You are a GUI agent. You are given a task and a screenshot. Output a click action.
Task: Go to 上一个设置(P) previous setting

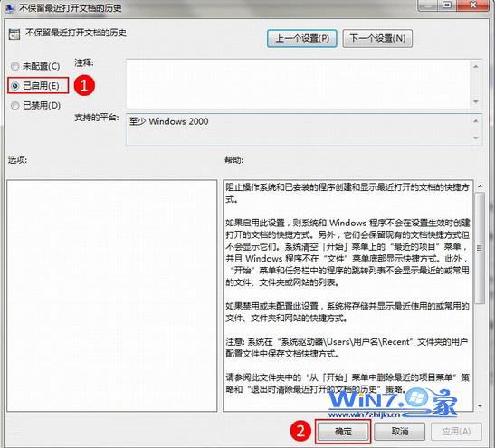[302, 39]
